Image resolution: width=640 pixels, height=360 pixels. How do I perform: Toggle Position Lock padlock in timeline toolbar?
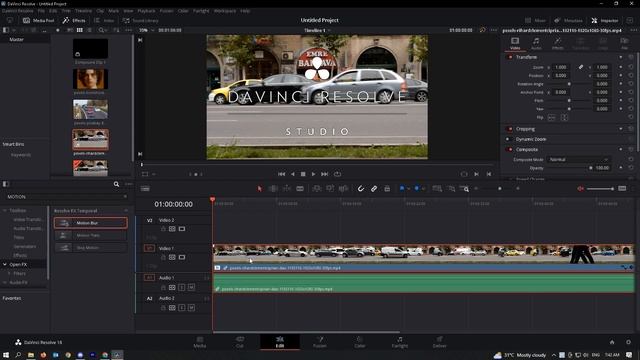tap(387, 189)
